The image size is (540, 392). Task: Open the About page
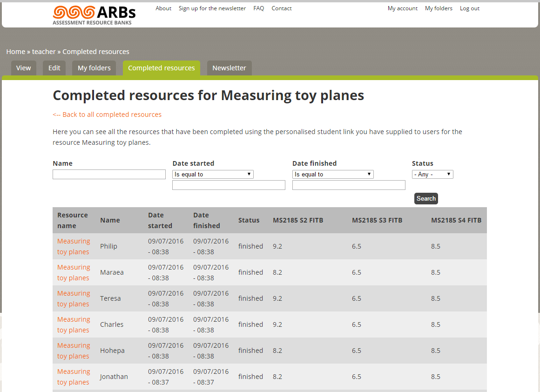click(x=163, y=8)
